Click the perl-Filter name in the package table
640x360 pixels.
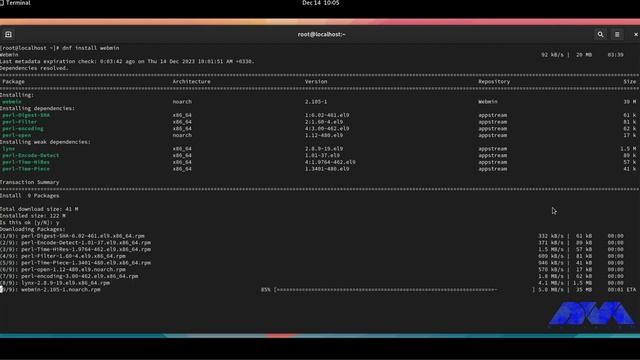(20, 122)
